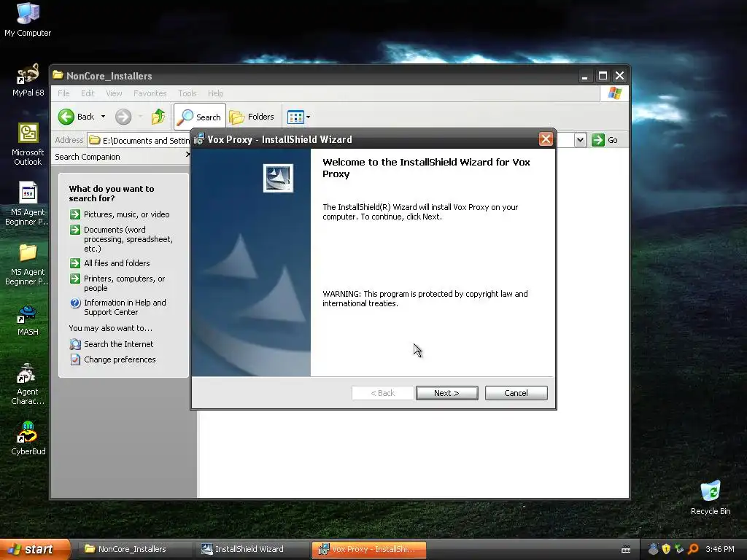Click the InstallShield logo in the wizard
This screenshot has height=560, width=747.
(x=278, y=178)
